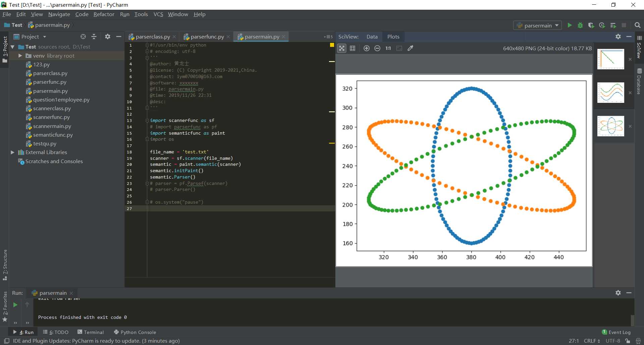Image resolution: width=644 pixels, height=345 pixels.
Task: Rerun parsermain from Run panel
Action: point(15,304)
